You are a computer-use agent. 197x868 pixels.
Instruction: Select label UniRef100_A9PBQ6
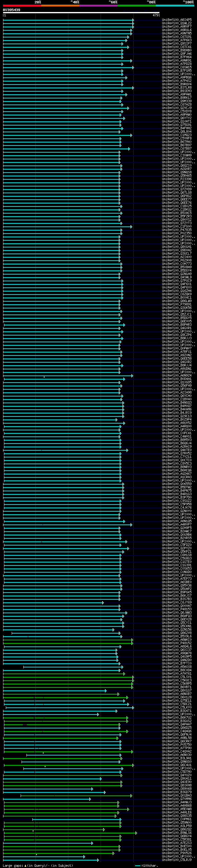coord(177,78)
